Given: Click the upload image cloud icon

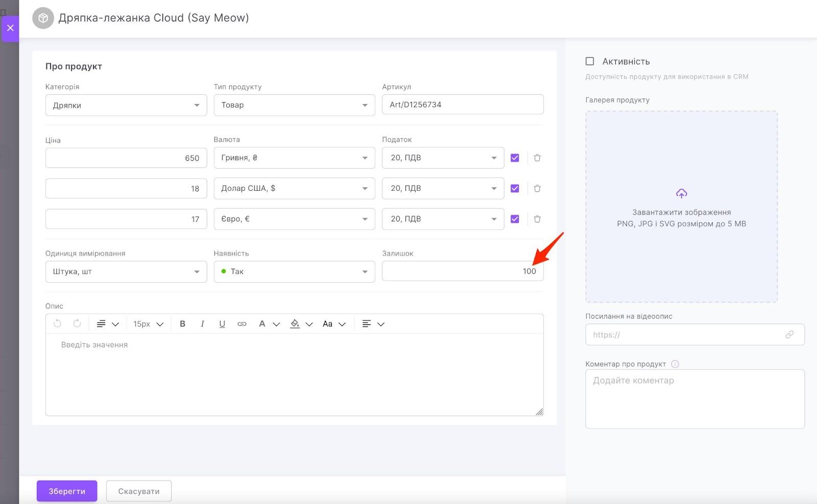Looking at the screenshot, I should click(681, 194).
